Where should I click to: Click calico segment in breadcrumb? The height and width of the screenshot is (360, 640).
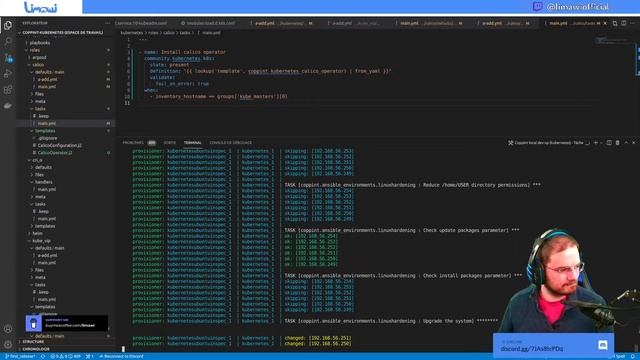(x=169, y=33)
